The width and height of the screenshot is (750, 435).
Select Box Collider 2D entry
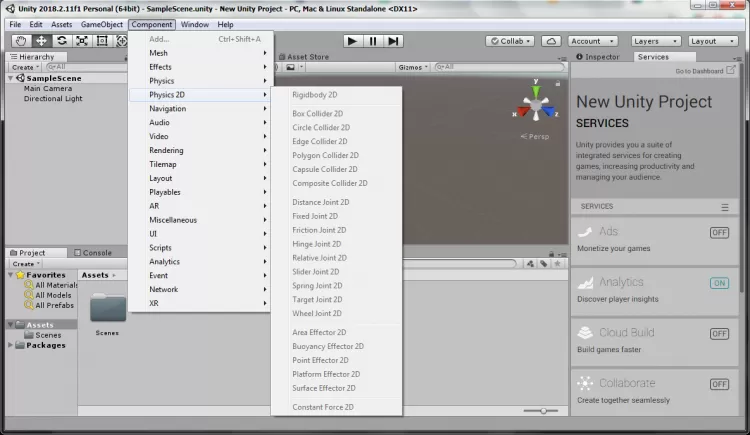click(x=317, y=113)
